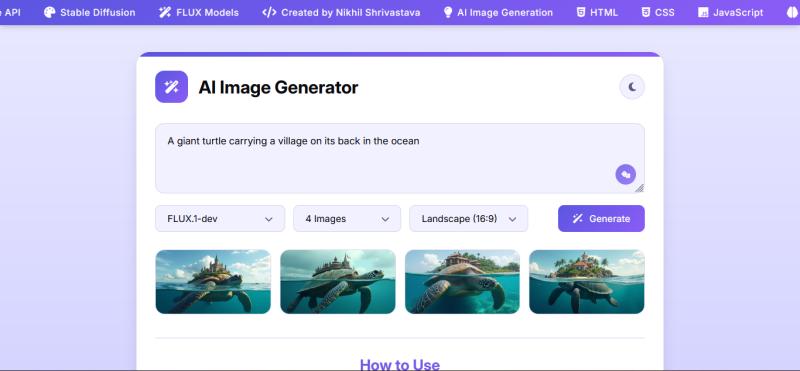
Task: Click inside the turtle prompt text area
Action: coord(399,158)
